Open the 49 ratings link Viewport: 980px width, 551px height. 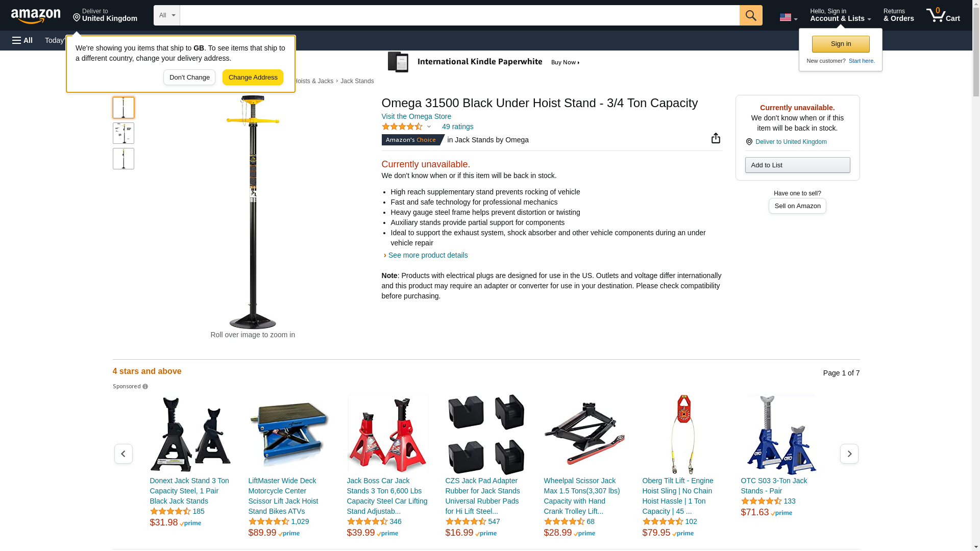click(x=457, y=127)
